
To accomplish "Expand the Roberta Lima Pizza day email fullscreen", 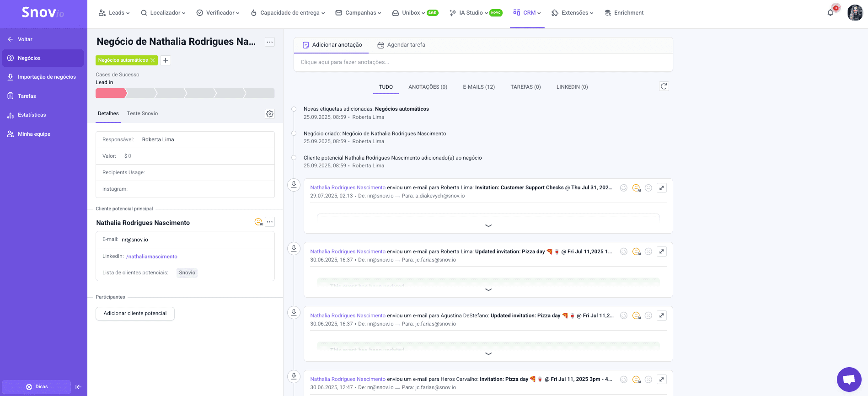I will click(x=662, y=252).
